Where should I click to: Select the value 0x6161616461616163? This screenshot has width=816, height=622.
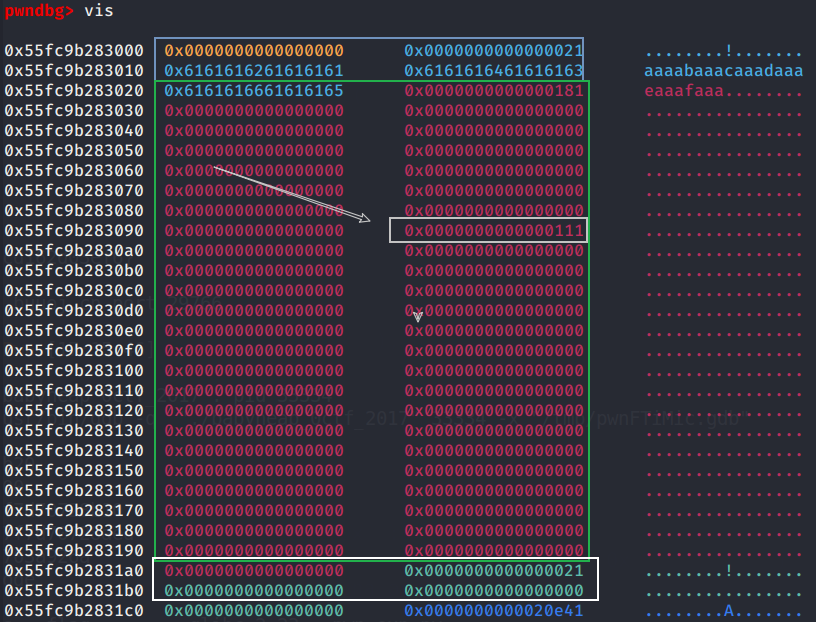pyautogui.click(x=494, y=71)
